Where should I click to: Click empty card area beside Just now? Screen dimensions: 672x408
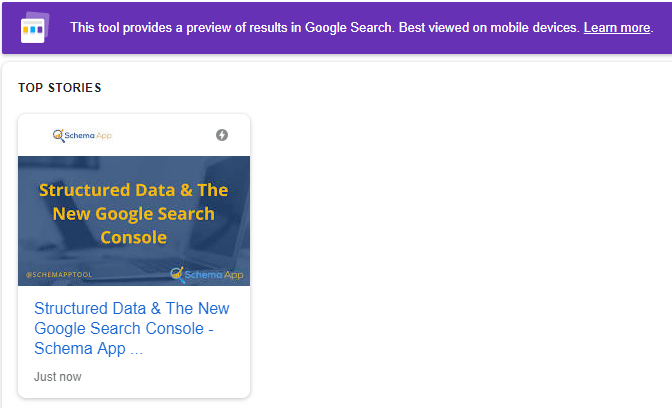pos(170,377)
